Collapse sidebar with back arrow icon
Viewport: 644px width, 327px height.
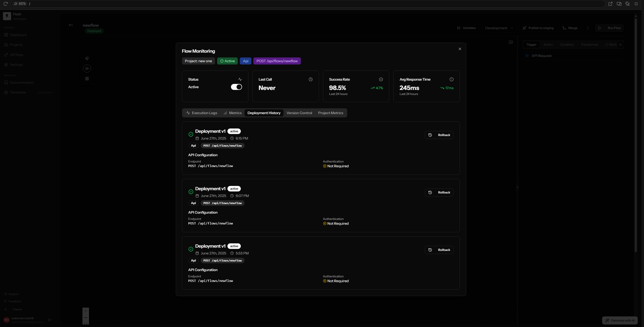71,25
